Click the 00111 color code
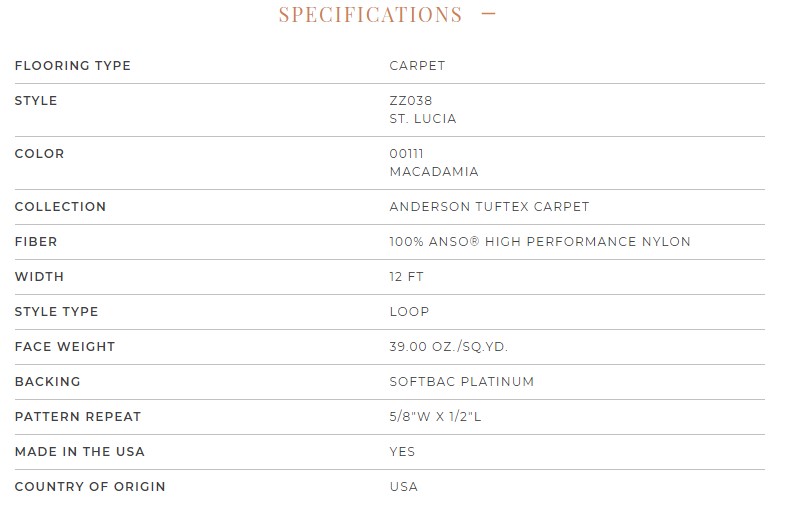 [x=407, y=154]
